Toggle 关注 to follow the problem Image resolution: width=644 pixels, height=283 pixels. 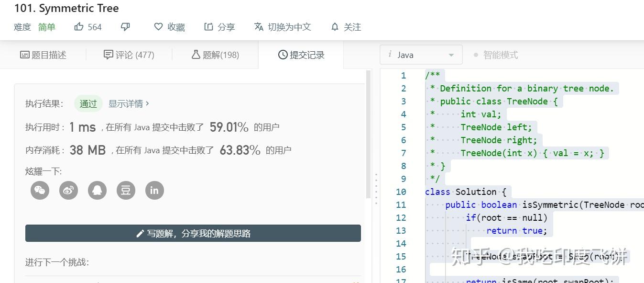click(x=345, y=27)
